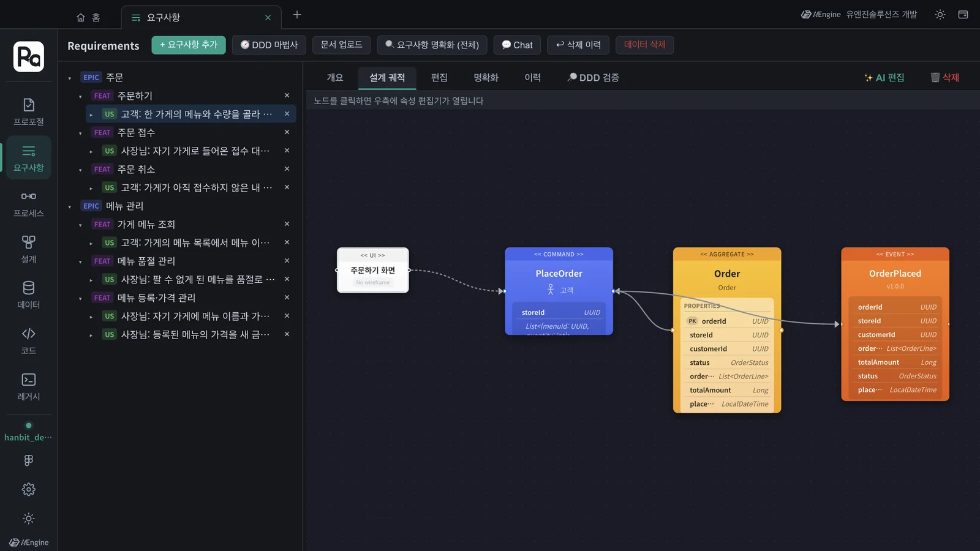Click AI 편집 in the design panel
Viewport: 980px width, 551px height.
point(884,78)
